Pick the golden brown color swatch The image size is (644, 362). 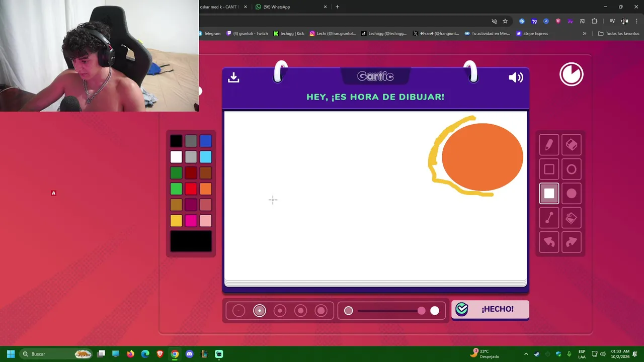[x=176, y=205]
